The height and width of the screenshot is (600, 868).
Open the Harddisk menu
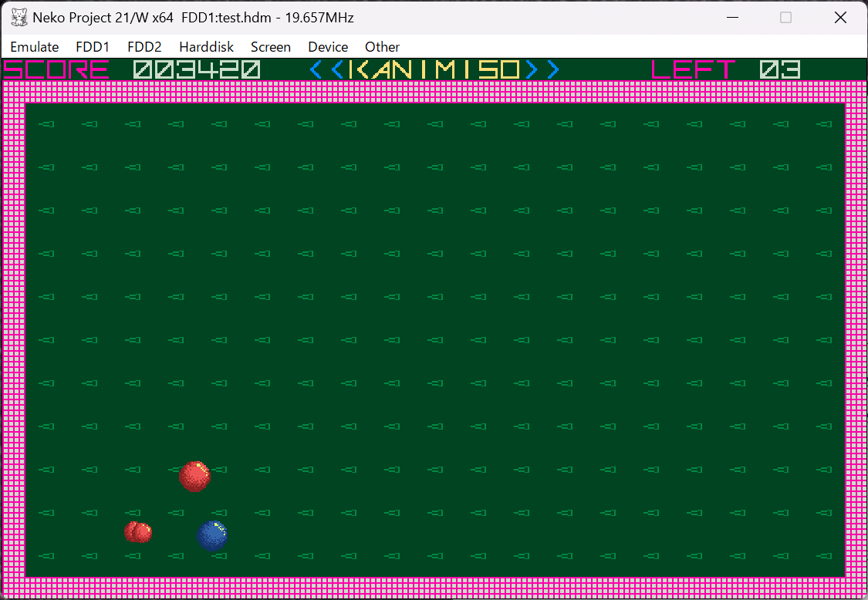207,47
